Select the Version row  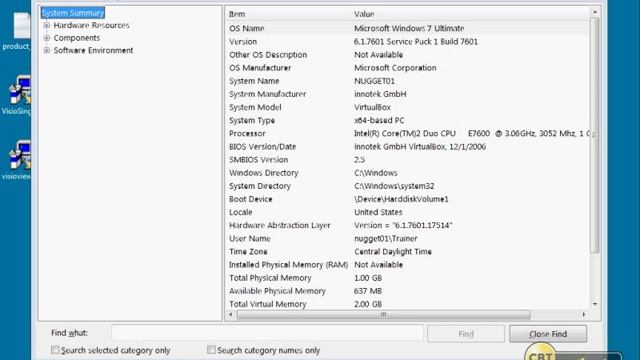[407, 42]
